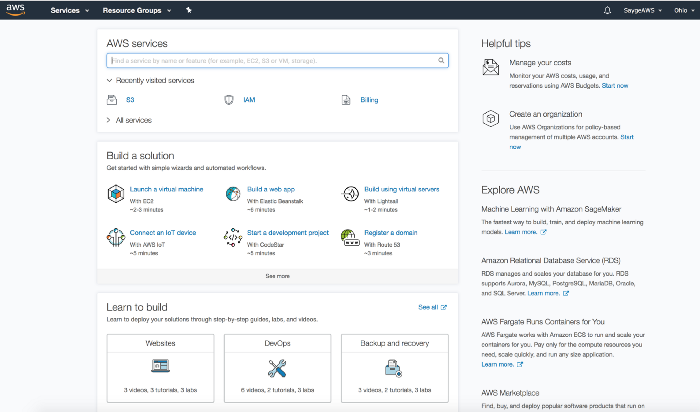Image resolution: width=700 pixels, height=412 pixels.
Task: Click the Connect an IoT device icon
Action: 114,237
